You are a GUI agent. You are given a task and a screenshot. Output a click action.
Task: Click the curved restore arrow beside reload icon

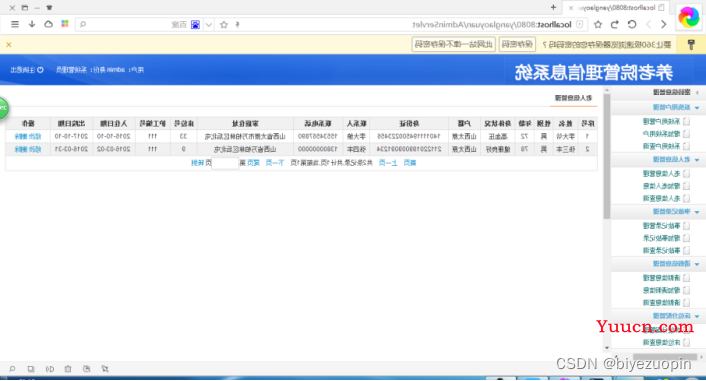[x=615, y=24]
